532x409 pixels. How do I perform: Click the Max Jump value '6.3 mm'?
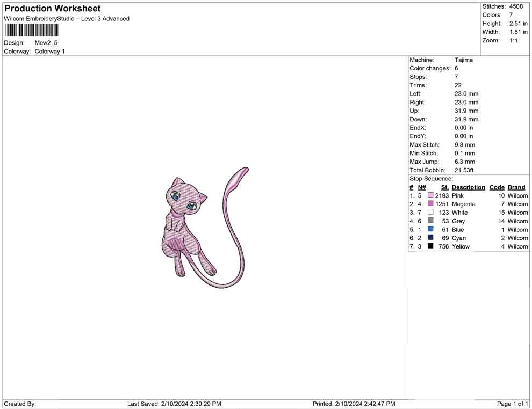tap(465, 162)
